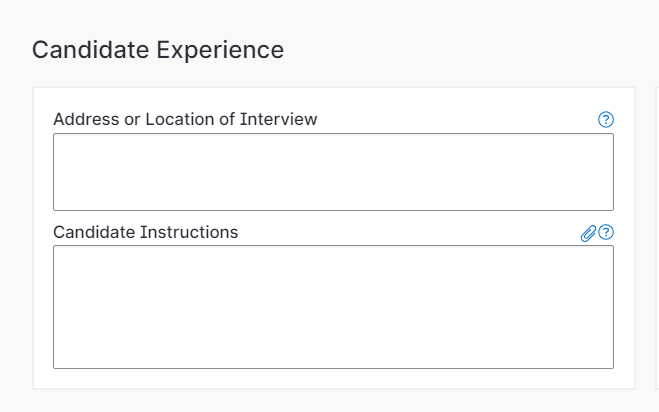Click the 'Candidate Experience' section heading

158,50
